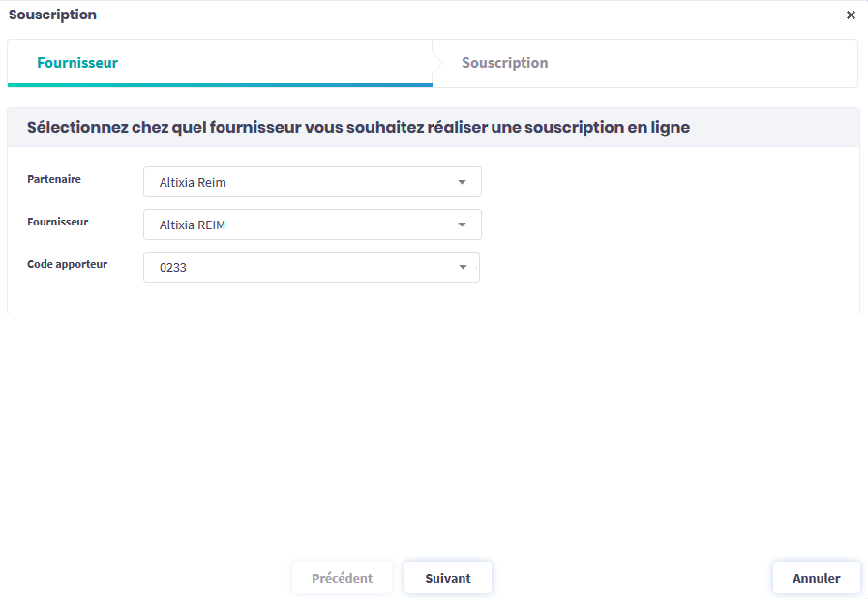Image resolution: width=868 pixels, height=599 pixels.
Task: Click the chevron separator between the wizard steps
Action: [437, 63]
